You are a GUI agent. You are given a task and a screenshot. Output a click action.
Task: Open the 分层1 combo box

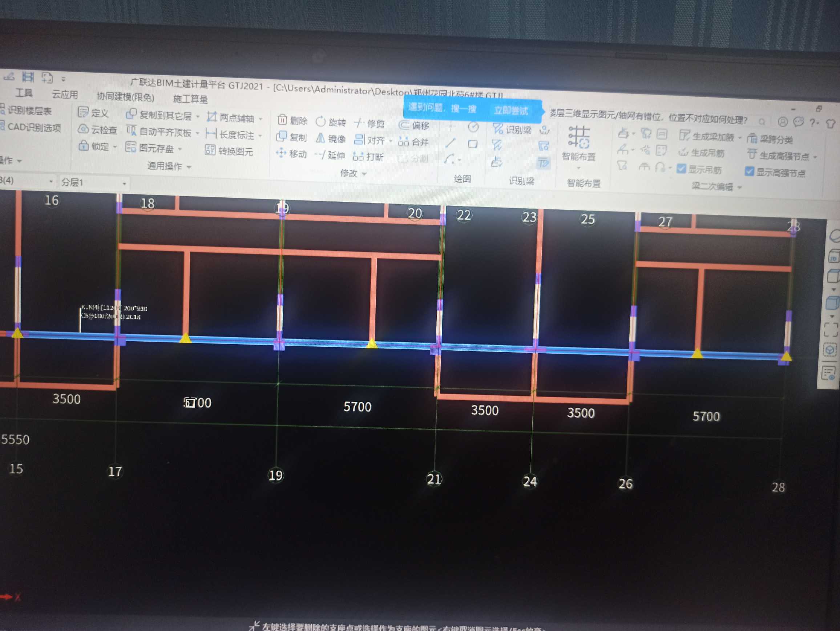click(x=93, y=183)
